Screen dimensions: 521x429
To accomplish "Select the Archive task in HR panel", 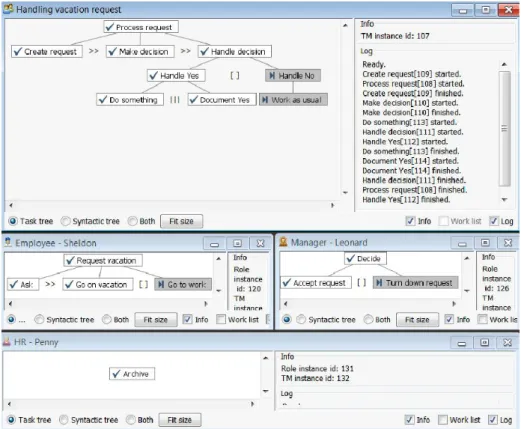I will coord(132,374).
